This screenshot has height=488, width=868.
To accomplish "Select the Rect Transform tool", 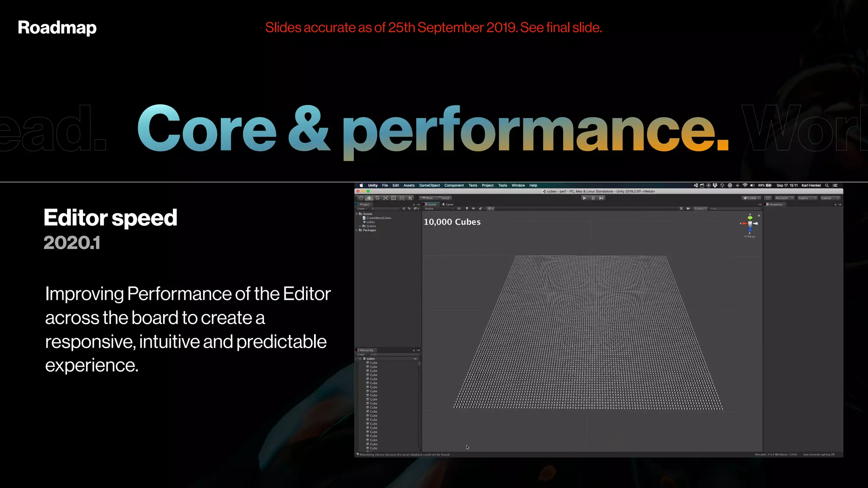I will point(394,198).
